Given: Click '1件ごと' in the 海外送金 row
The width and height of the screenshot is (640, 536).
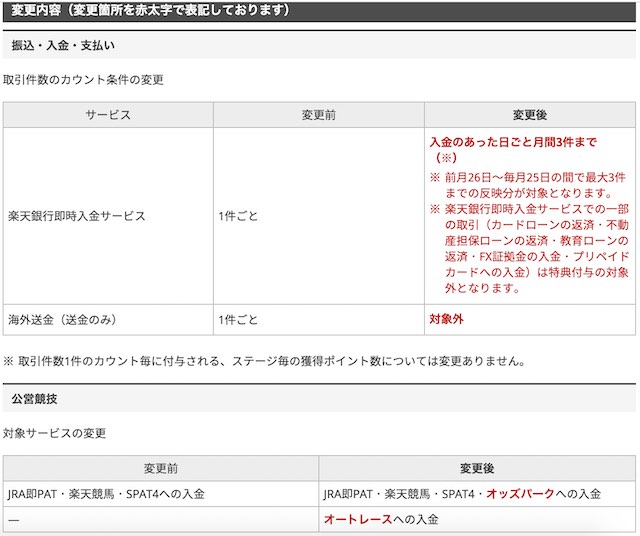Looking at the screenshot, I should [238, 320].
